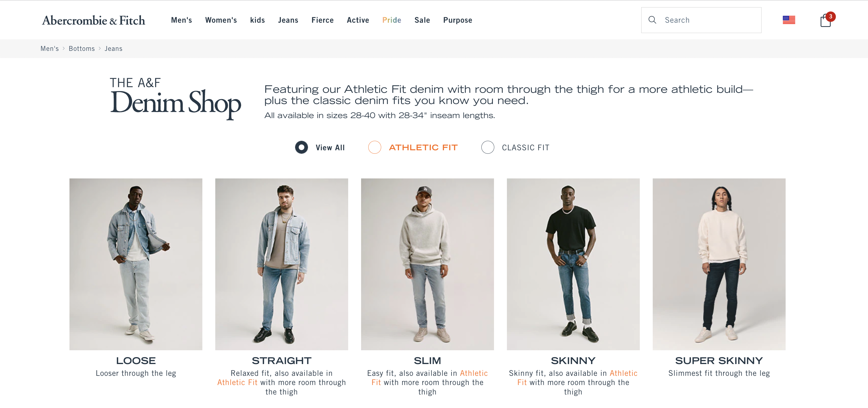Open the Sale menu
This screenshot has width=868, height=408.
tap(422, 20)
